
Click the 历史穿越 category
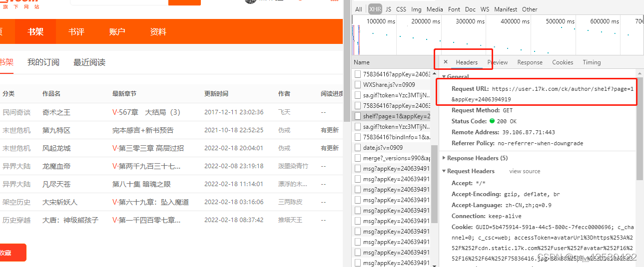click(16, 220)
